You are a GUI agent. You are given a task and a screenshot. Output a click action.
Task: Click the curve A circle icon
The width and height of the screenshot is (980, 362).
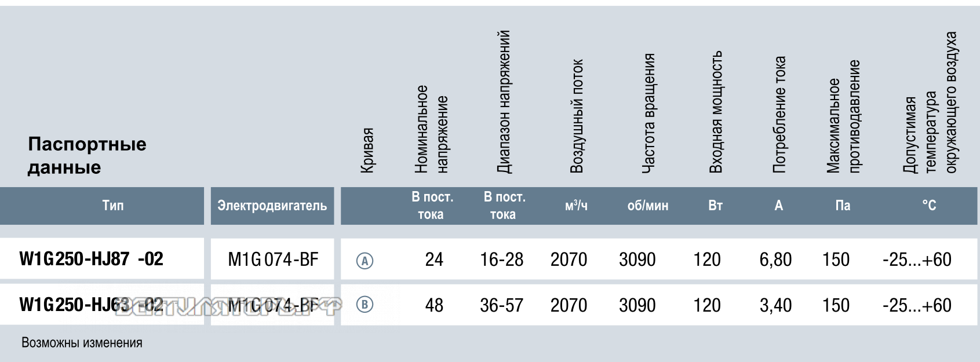365,261
